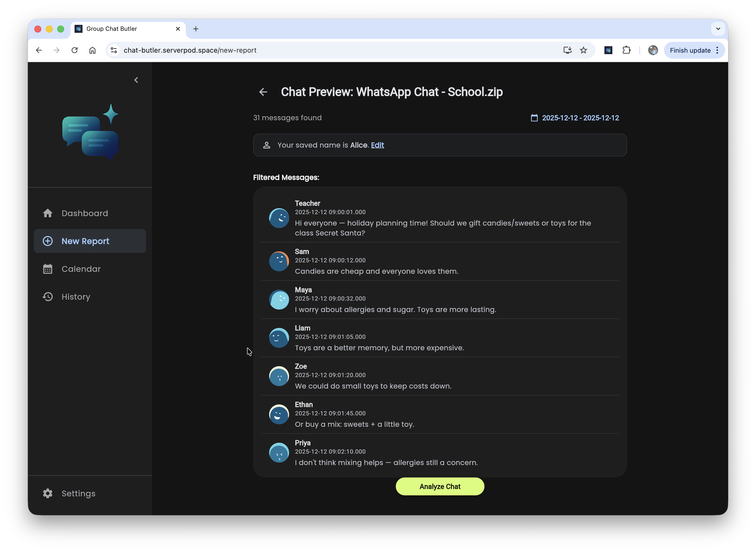Click the Chat Butler extension icon

tap(608, 50)
